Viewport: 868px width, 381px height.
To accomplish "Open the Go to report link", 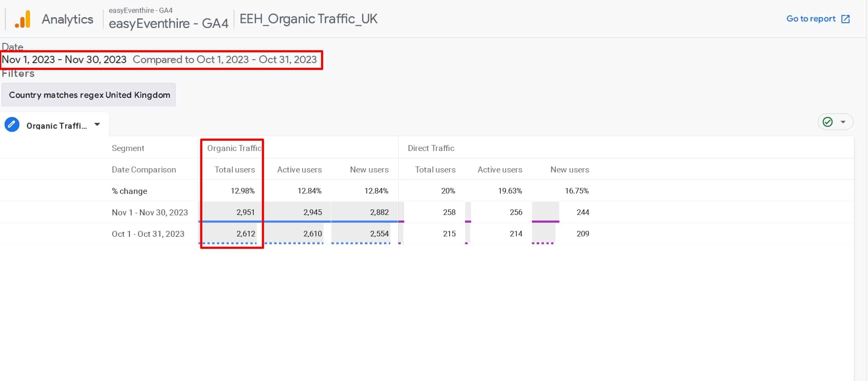I will (x=811, y=19).
